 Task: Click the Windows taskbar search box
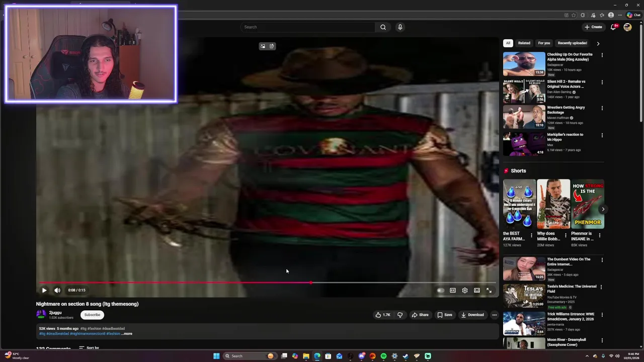(x=250, y=356)
